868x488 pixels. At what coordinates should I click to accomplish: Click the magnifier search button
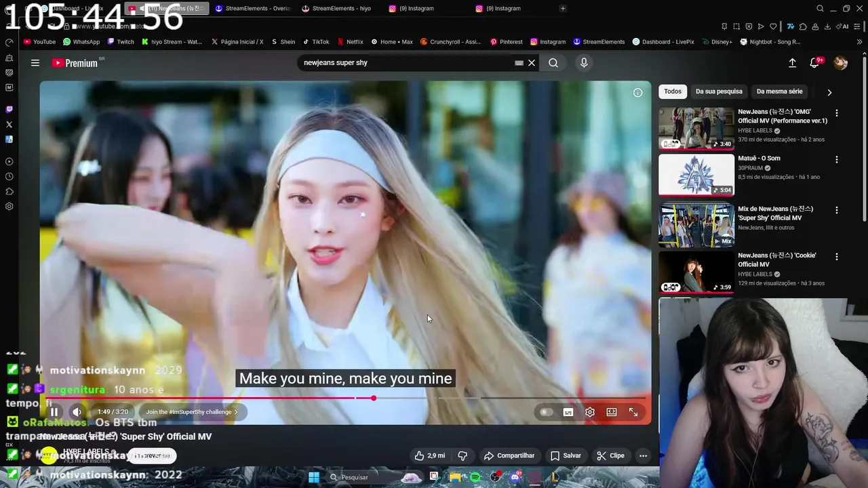(553, 63)
